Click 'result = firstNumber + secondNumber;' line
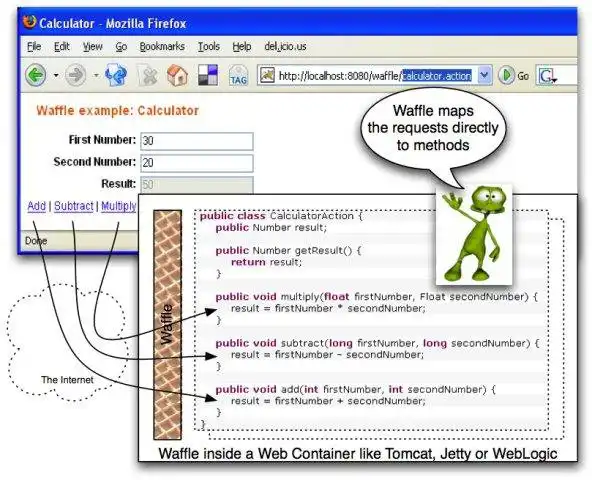 328,401
